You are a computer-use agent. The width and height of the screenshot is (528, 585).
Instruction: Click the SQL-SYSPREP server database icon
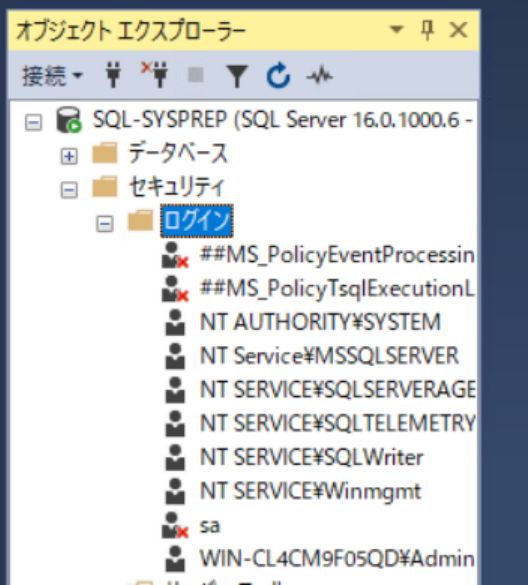tap(69, 120)
